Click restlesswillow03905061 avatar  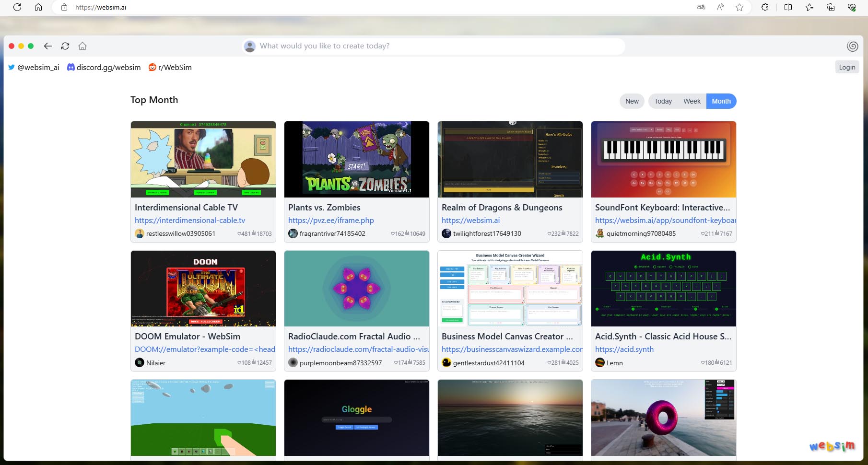(x=140, y=233)
